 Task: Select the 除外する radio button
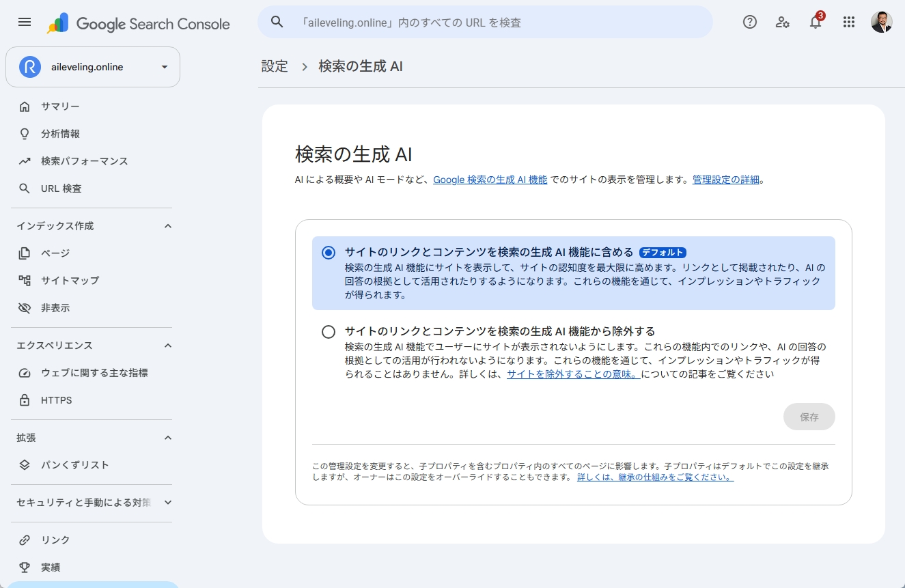(329, 332)
